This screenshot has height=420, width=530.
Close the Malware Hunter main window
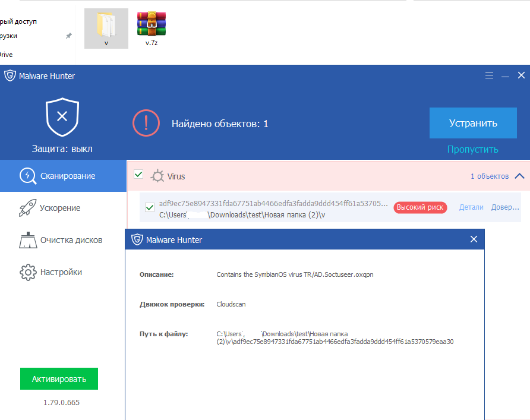click(521, 75)
